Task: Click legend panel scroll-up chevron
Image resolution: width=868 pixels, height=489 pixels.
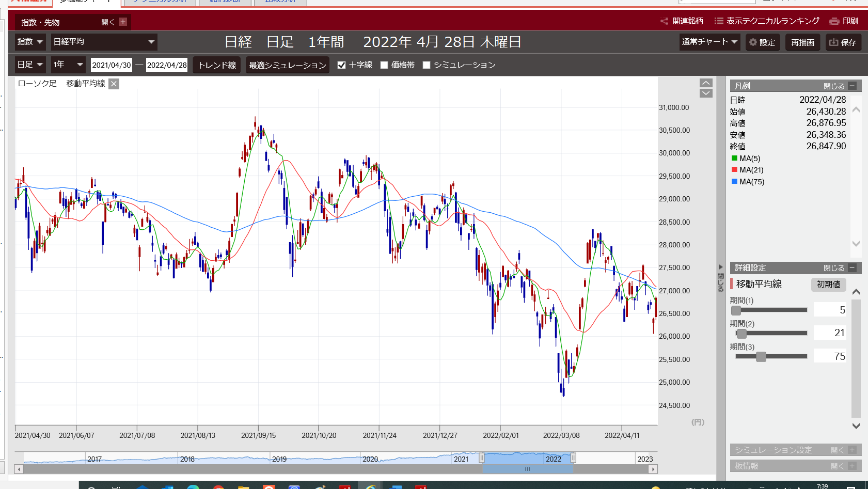Action: click(x=856, y=109)
